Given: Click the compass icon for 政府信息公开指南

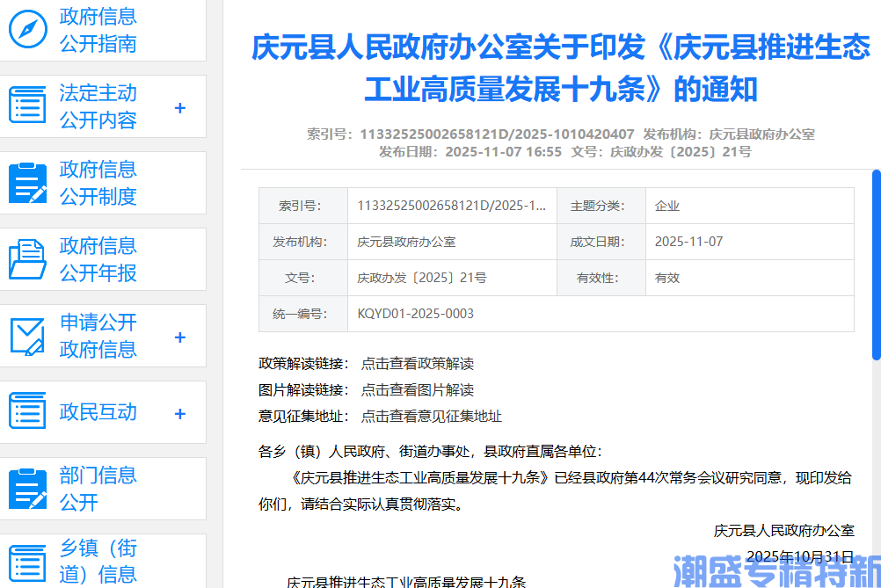Looking at the screenshot, I should (28, 29).
